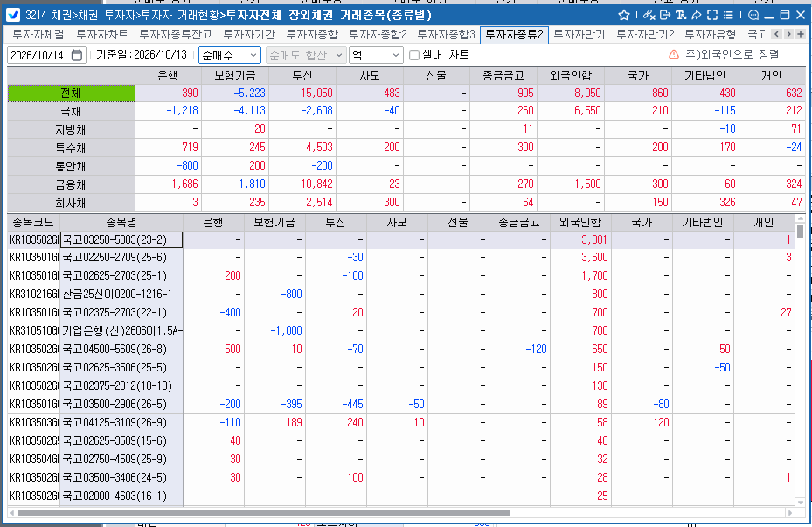Click the fullscreen capture brackets icon
This screenshot has height=527, width=812.
pos(712,15)
